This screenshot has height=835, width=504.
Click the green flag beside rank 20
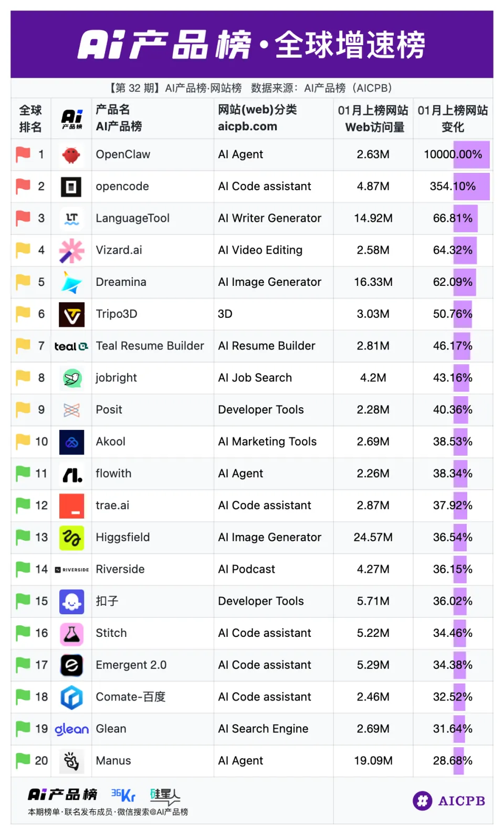coord(23,760)
